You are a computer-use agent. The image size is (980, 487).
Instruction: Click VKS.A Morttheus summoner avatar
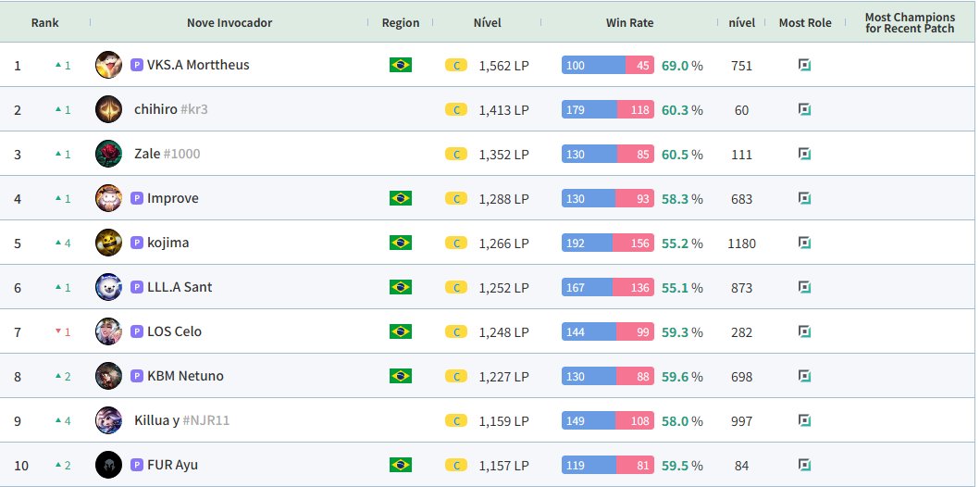tap(109, 65)
